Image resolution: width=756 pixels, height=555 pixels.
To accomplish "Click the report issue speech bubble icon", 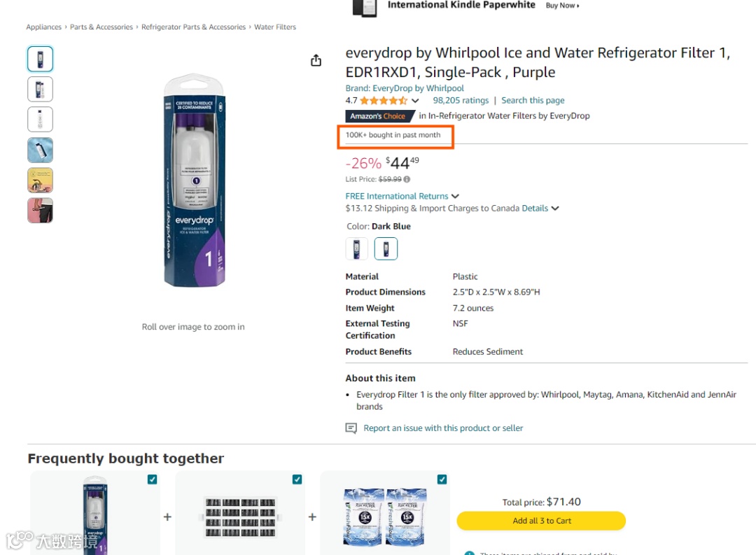I will coord(351,428).
